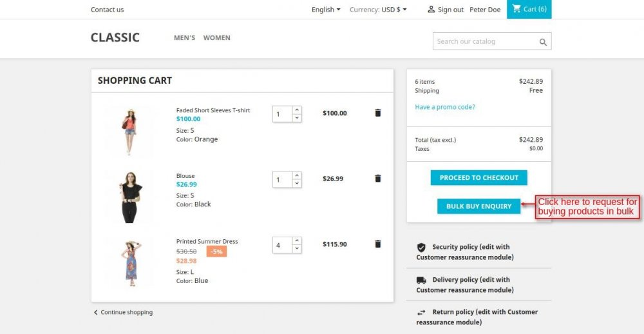Remove the Blouse using trash icon

[377, 179]
